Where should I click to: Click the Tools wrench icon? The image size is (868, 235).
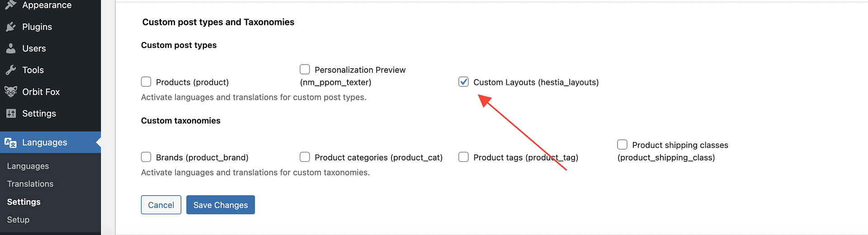tap(11, 70)
